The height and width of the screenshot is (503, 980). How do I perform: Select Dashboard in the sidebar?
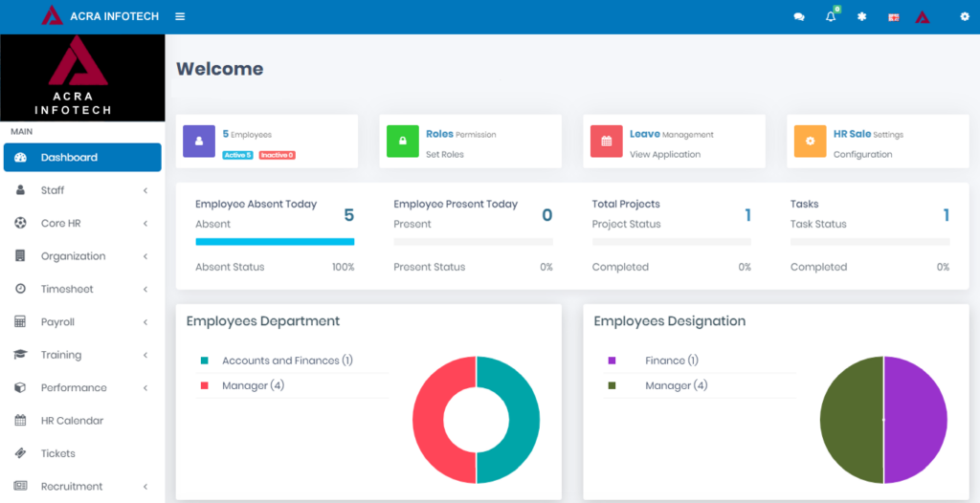click(x=81, y=158)
